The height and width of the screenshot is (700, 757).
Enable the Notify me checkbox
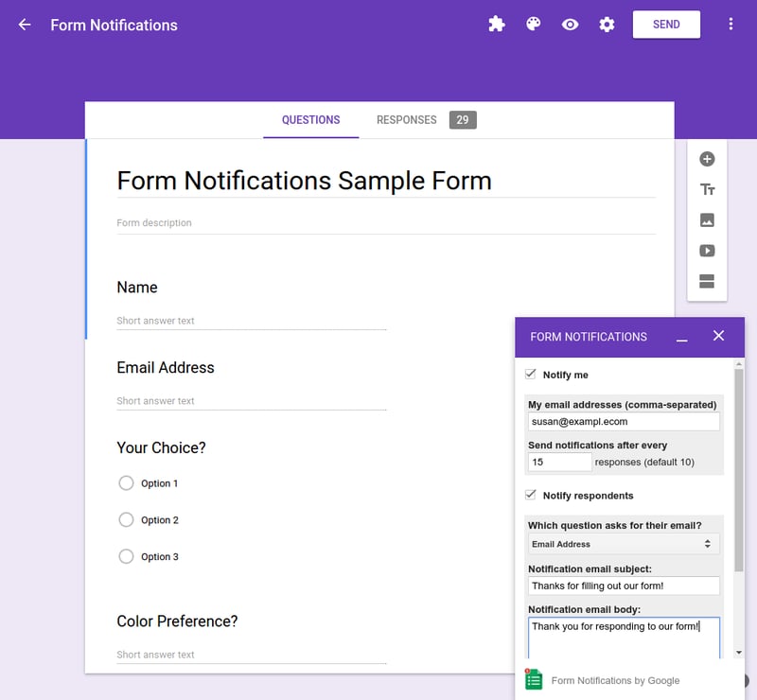point(530,374)
